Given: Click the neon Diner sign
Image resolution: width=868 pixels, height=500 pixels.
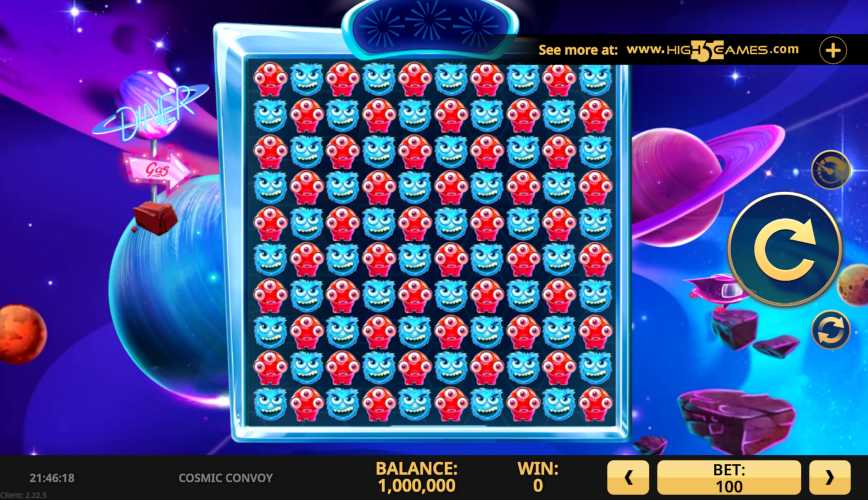Looking at the screenshot, I should click(x=149, y=113).
